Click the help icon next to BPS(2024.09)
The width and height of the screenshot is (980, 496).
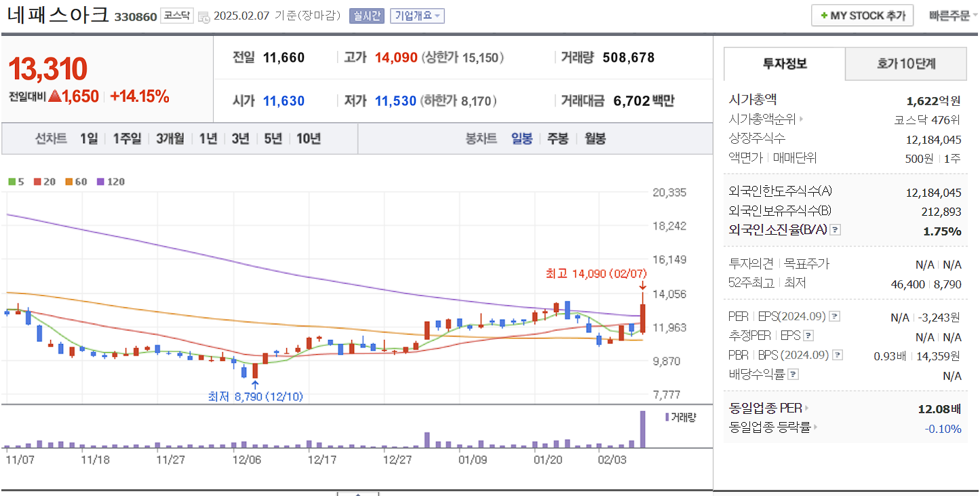tap(836, 354)
